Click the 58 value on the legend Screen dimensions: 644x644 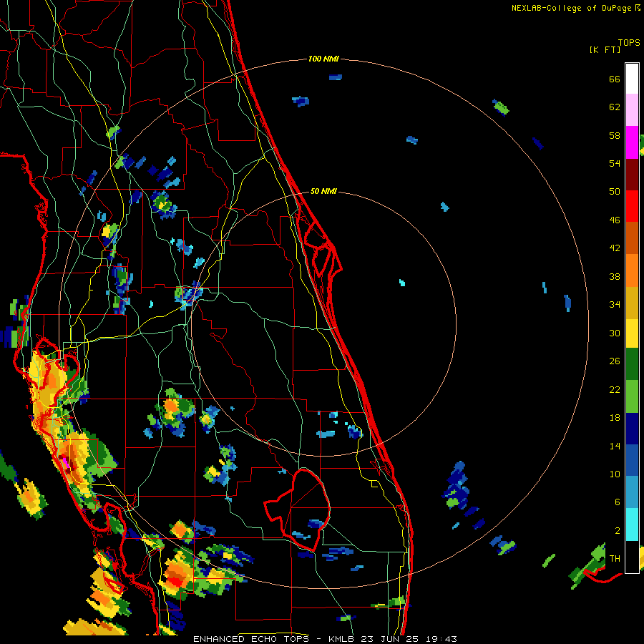[615, 135]
